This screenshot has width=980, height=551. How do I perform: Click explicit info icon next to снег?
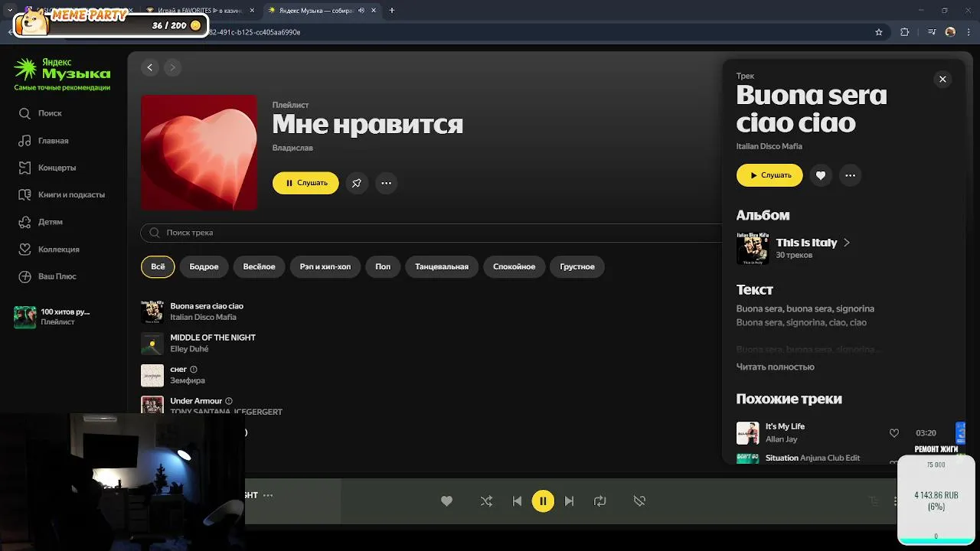[194, 370]
